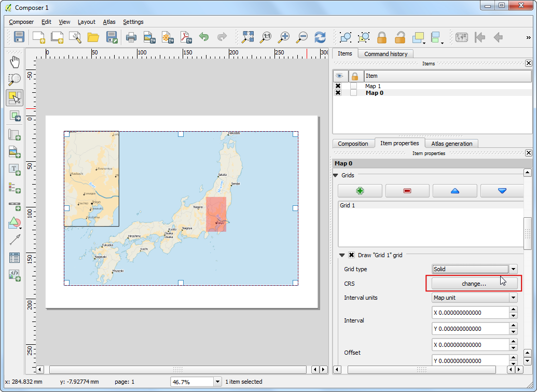The width and height of the screenshot is (537, 392).
Task: Add an attribute table
Action: click(x=15, y=258)
